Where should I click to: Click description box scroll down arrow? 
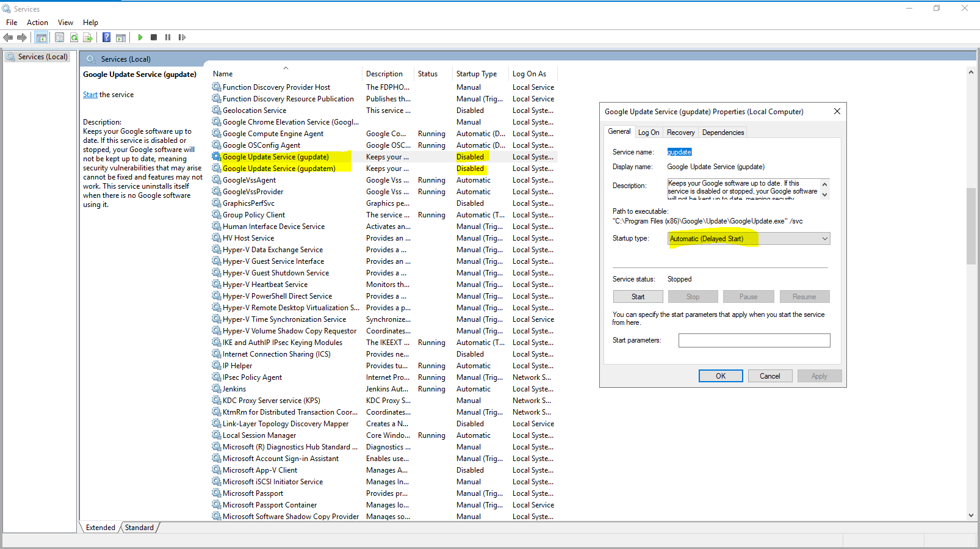[825, 195]
